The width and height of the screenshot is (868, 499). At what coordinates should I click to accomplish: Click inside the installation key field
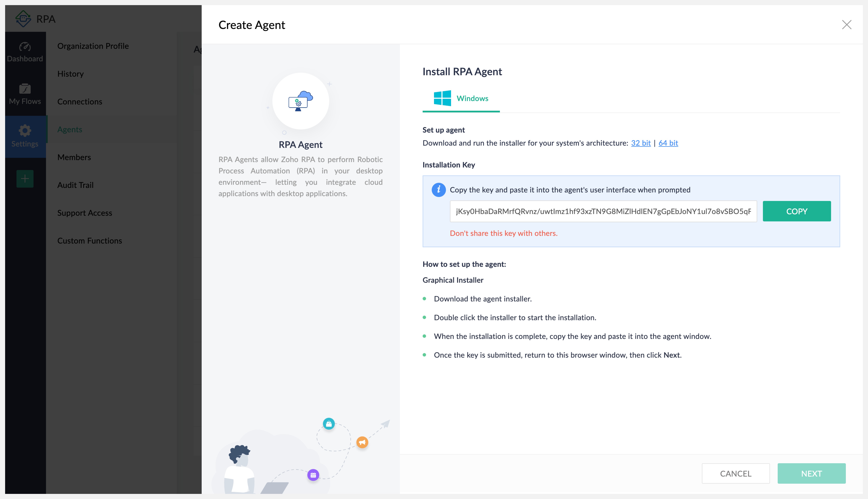tap(603, 211)
